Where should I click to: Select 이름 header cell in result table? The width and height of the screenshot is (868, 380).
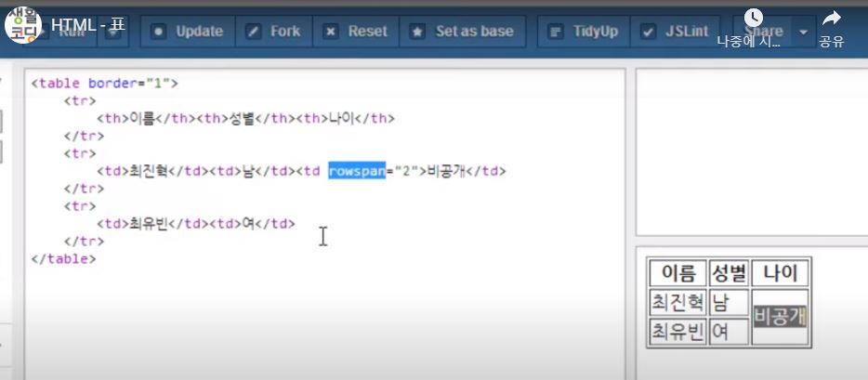tap(678, 273)
